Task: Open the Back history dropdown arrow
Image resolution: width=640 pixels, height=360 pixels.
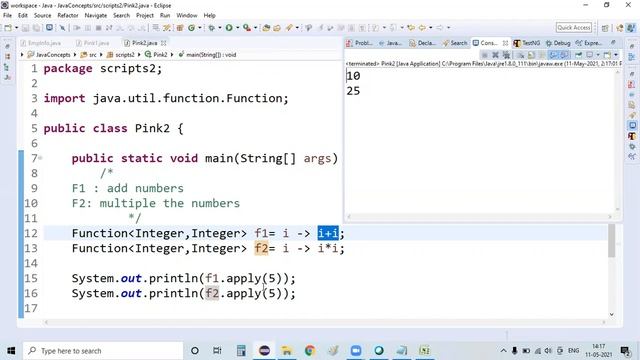Action: point(431,28)
